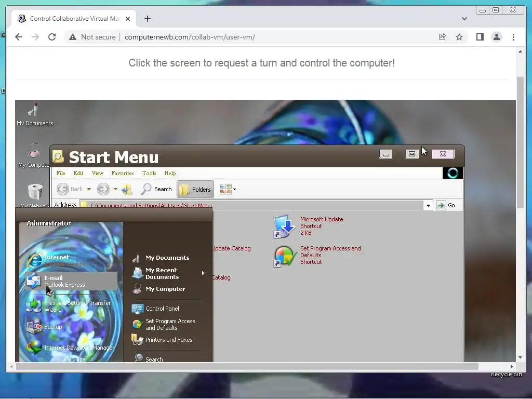Go back in Chrome browser
The height and width of the screenshot is (399, 532).
point(19,37)
